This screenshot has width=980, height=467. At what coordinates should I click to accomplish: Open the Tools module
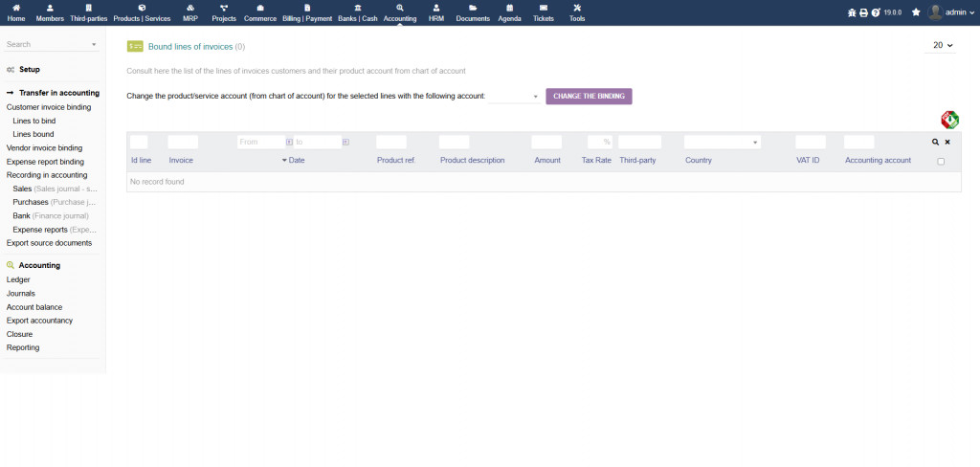coord(577,12)
